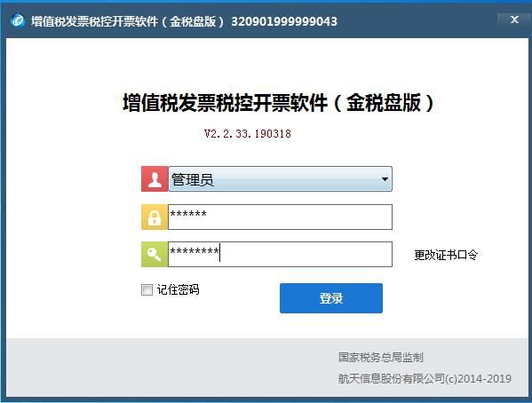Click the gray footer bar's empty area
The image size is (532, 403).
[170, 367]
